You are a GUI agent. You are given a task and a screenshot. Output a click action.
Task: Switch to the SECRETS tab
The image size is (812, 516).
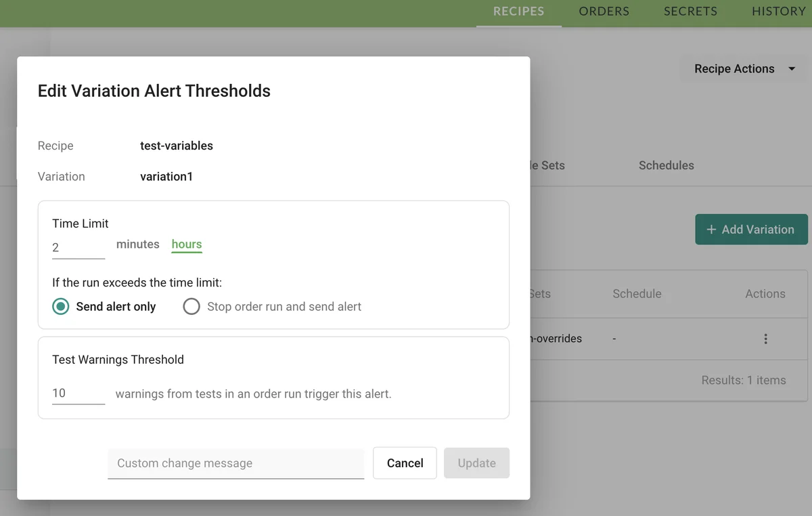click(x=690, y=12)
